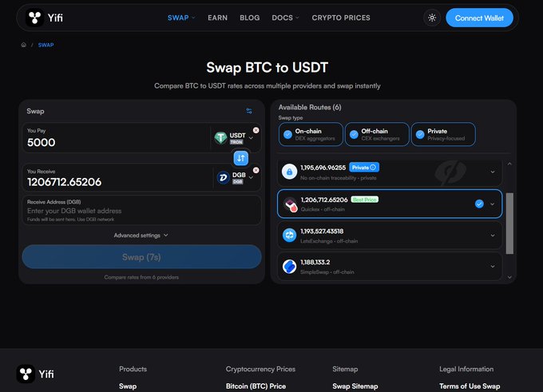Click the Connect Wallet button

(x=479, y=18)
